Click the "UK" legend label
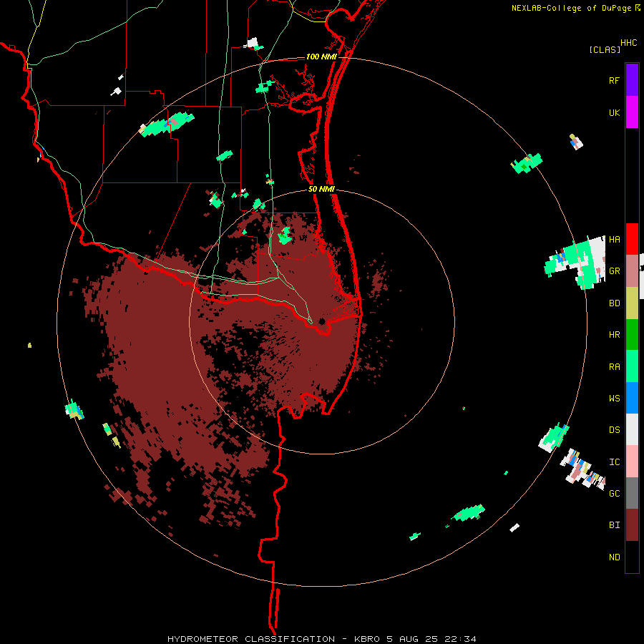This screenshot has width=644, height=644. (x=614, y=112)
